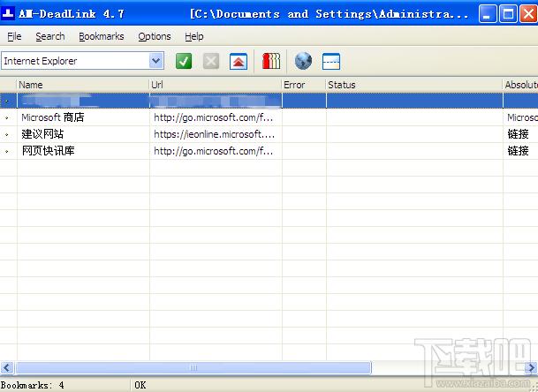Minimize the AM-DeadLink window
The width and height of the screenshot is (538, 392).
coord(488,14)
